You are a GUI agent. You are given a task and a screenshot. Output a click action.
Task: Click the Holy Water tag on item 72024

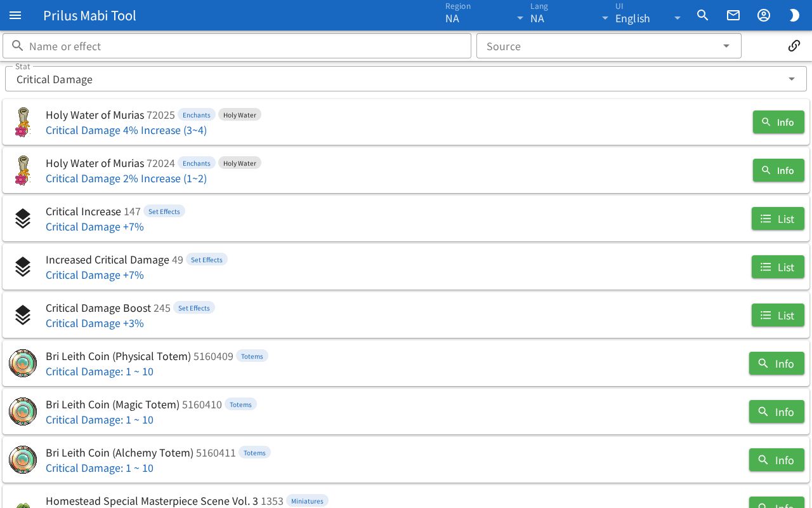point(240,163)
